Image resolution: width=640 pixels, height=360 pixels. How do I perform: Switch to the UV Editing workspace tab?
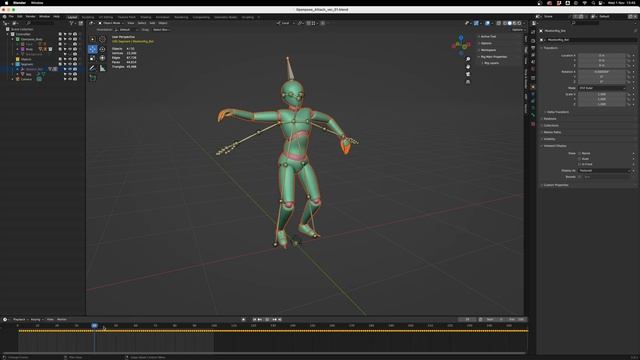[106, 18]
